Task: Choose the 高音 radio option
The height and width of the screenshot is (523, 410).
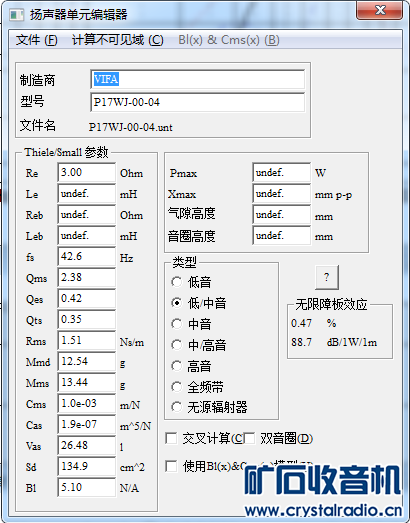Action: [x=176, y=366]
